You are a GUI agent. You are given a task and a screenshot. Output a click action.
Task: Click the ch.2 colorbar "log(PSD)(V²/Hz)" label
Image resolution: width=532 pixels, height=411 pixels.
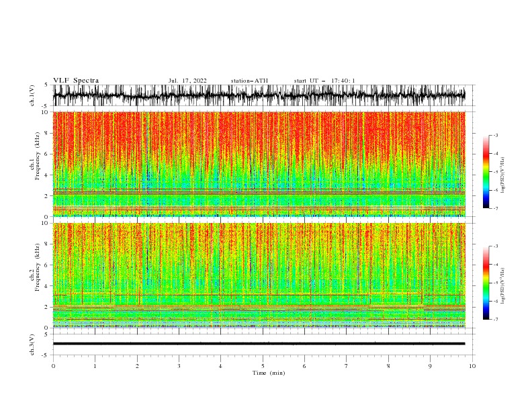[x=503, y=286]
